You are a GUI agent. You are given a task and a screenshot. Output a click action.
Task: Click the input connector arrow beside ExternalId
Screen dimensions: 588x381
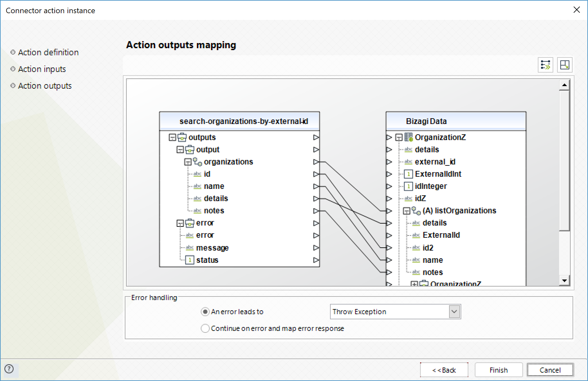pos(389,235)
